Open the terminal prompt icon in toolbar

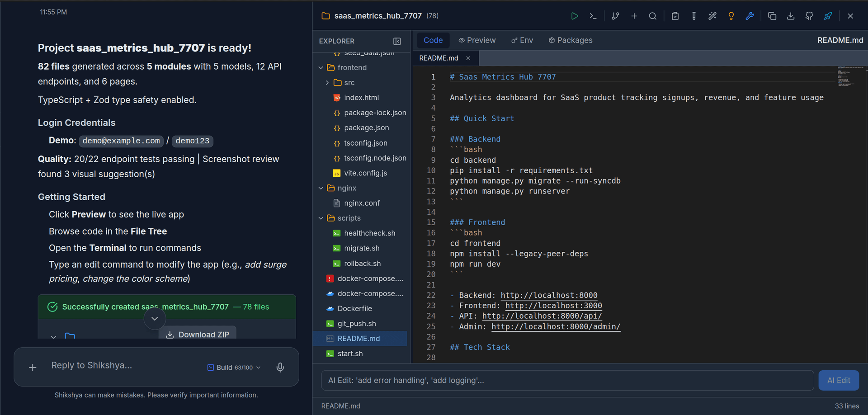593,16
